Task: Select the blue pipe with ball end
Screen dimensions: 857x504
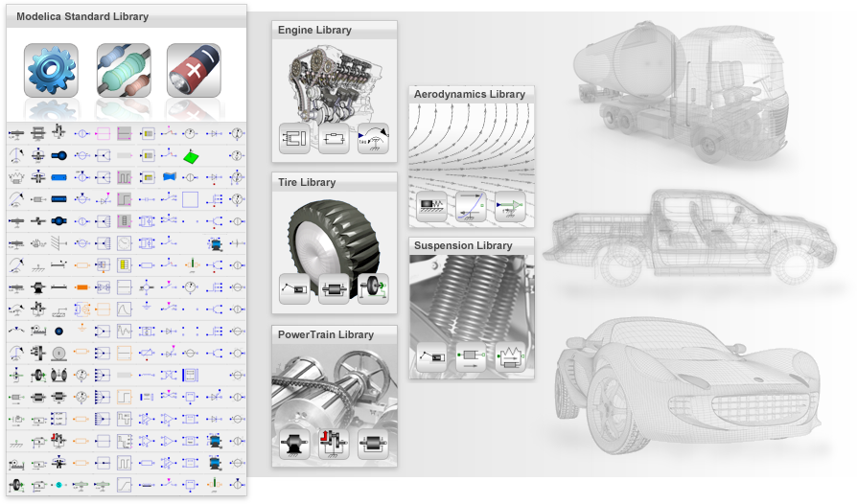Action: (x=58, y=155)
